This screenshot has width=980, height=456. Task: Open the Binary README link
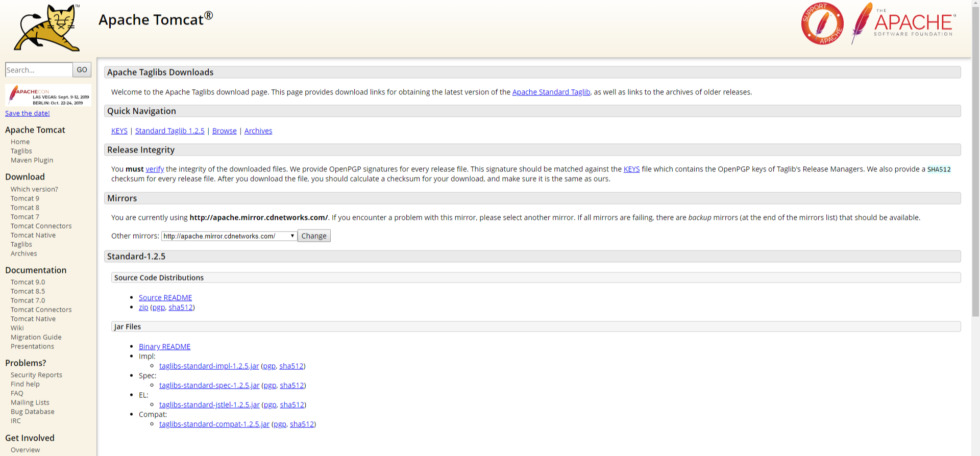pos(164,347)
